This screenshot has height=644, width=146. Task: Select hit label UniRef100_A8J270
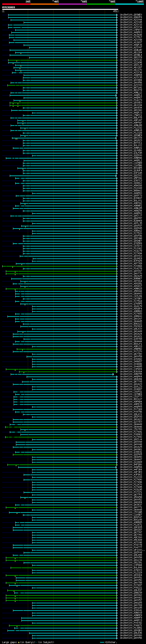click(131, 70)
